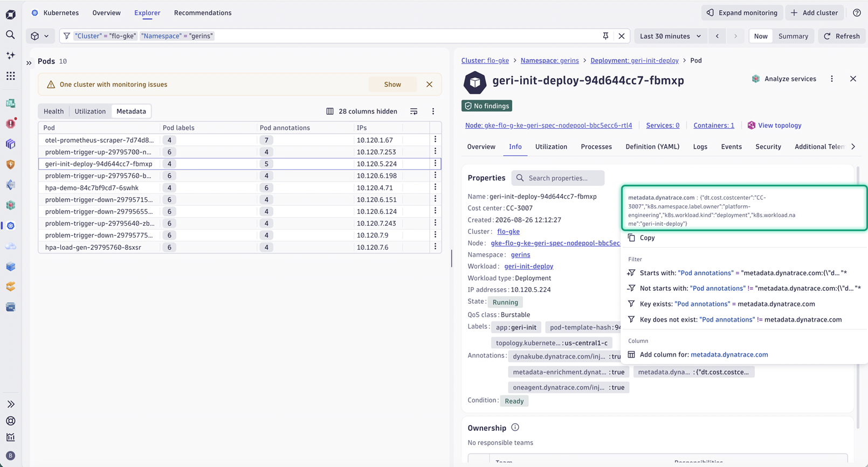Viewport: 868px width, 467px height.
Task: Show the 28 hidden columns selector
Action: (362, 111)
